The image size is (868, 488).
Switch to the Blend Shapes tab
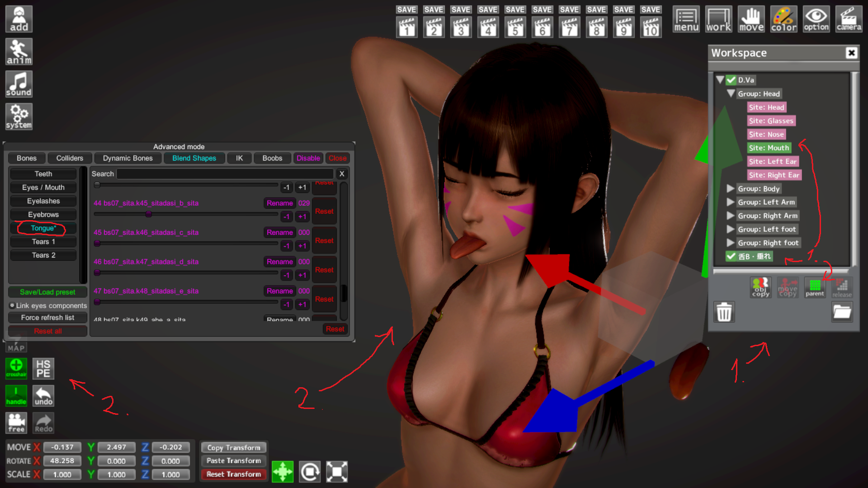194,158
